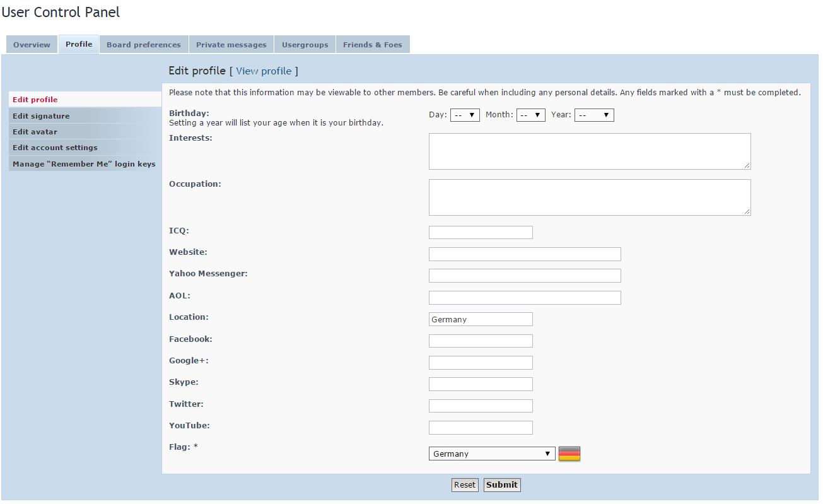Switch to the Overview tab
The width and height of the screenshot is (823, 504).
32,45
